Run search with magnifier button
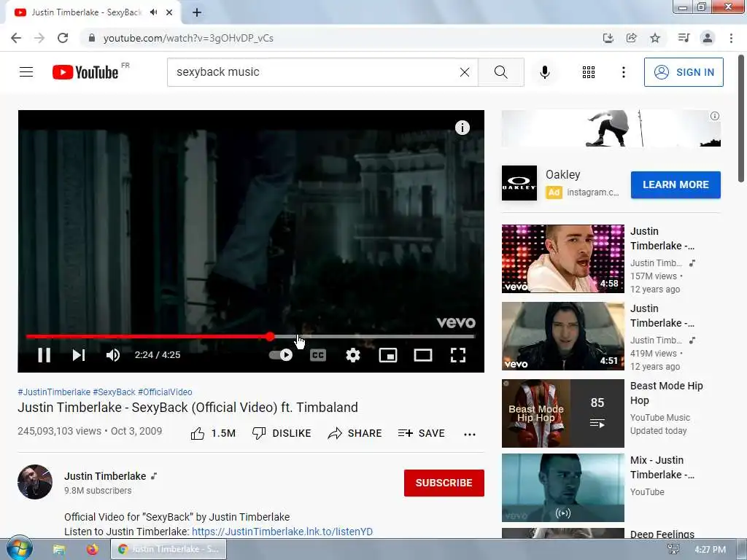 tap(501, 72)
